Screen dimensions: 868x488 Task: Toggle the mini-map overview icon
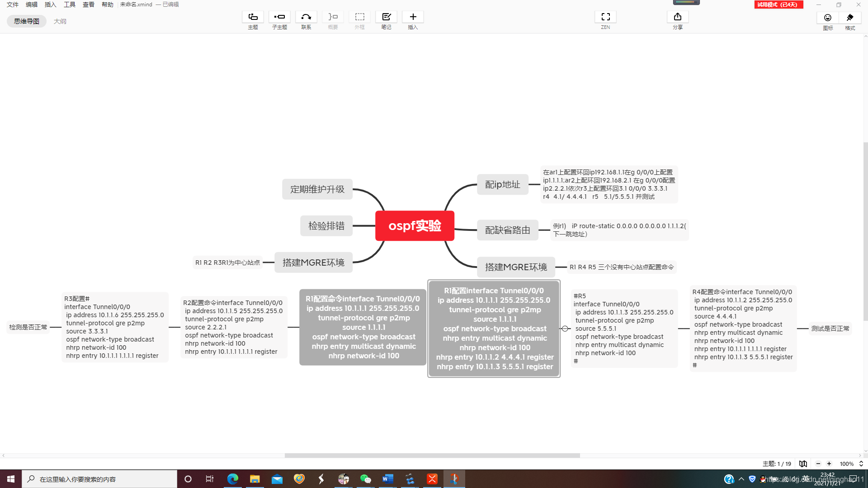pyautogui.click(x=803, y=464)
